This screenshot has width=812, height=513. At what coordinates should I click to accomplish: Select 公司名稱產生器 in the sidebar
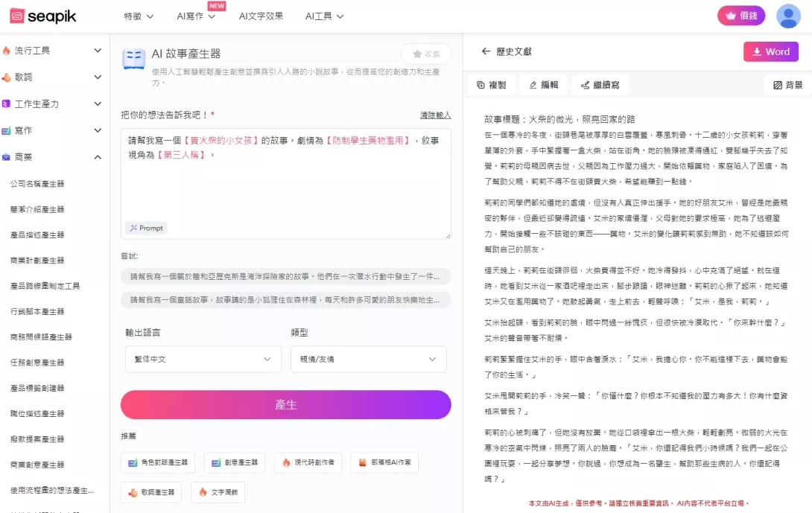37,183
